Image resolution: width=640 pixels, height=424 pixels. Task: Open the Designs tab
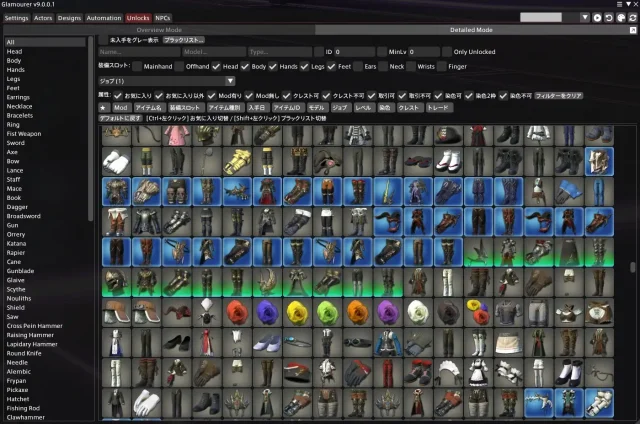(x=69, y=18)
